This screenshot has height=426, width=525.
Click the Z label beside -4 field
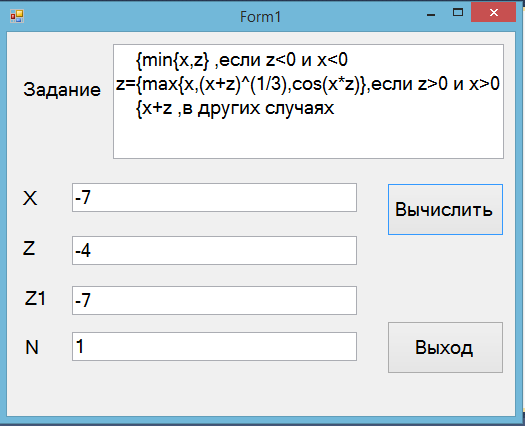coord(29,248)
